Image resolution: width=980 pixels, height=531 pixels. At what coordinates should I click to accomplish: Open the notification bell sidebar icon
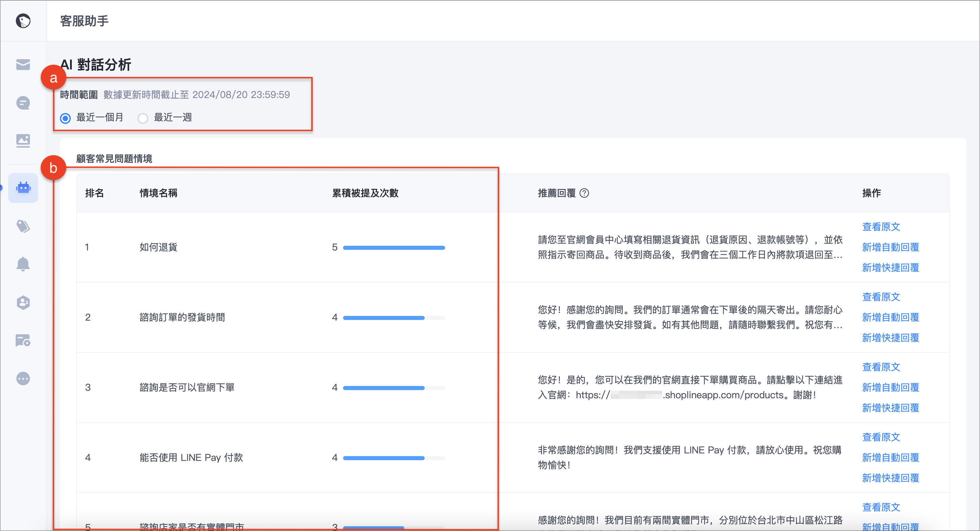point(23,264)
